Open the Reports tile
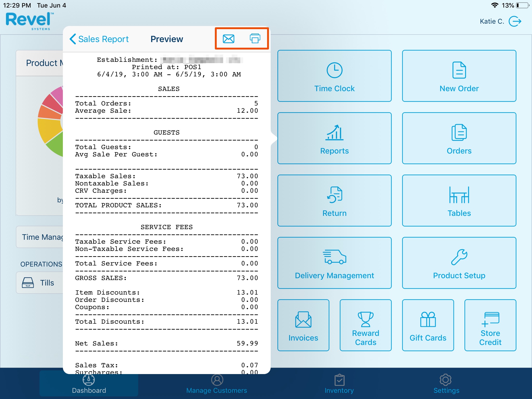Screen dimensions: 532x399 (x=334, y=138)
